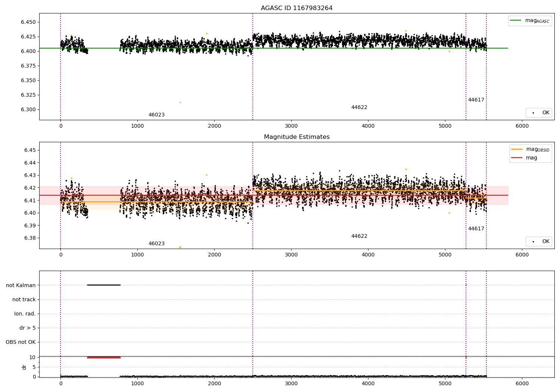Click x-axis tick 6000 under the Magnitude Estimates plot

tap(522, 255)
